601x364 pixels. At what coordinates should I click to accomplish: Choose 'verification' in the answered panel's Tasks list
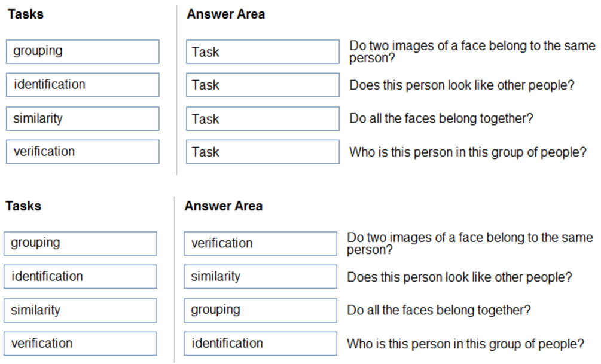[x=80, y=344]
